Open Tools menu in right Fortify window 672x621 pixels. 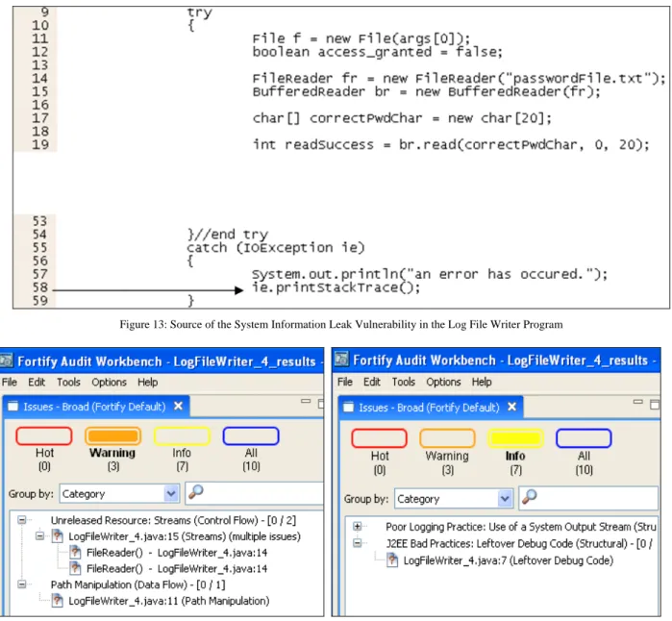(x=403, y=382)
